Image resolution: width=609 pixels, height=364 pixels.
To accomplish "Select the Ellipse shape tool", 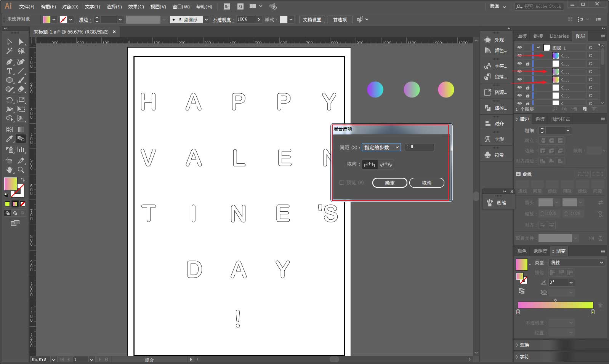I will [10, 80].
